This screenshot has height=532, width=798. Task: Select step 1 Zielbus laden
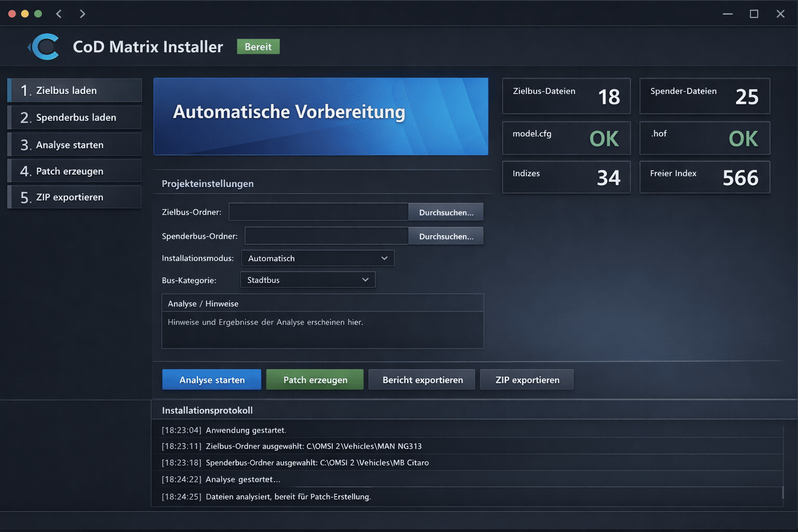point(75,90)
